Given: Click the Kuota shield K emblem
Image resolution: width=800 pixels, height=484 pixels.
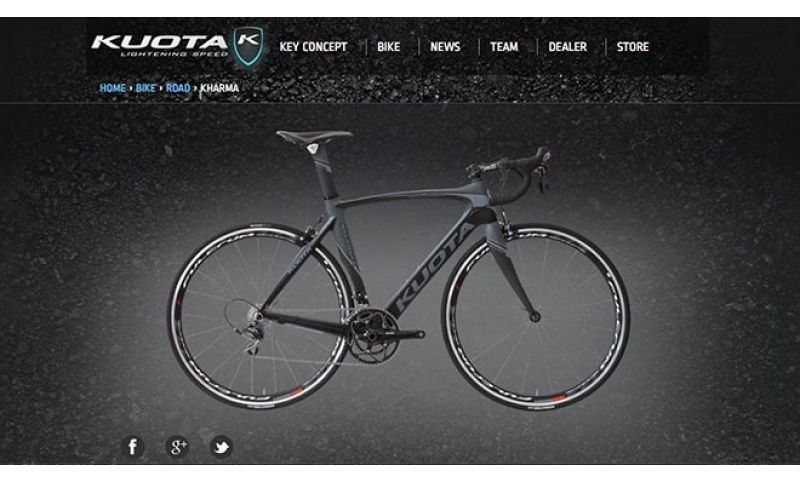Looking at the screenshot, I should 248,46.
